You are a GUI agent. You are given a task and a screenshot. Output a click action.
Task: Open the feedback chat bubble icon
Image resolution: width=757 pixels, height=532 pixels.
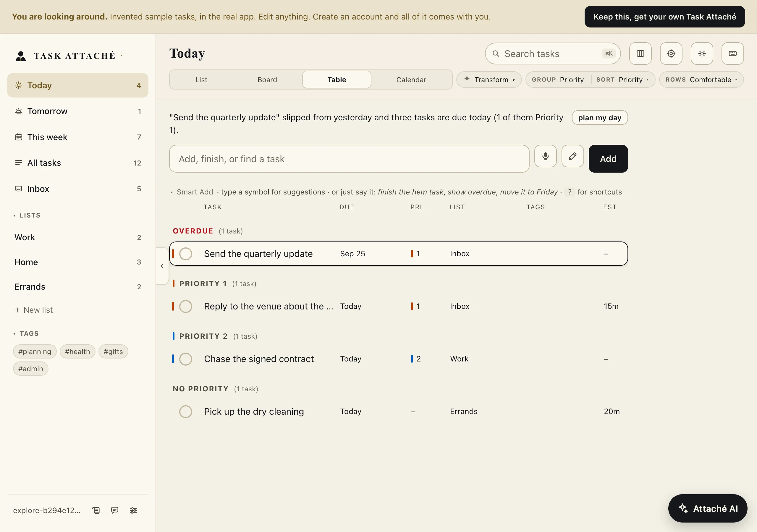pos(115,510)
